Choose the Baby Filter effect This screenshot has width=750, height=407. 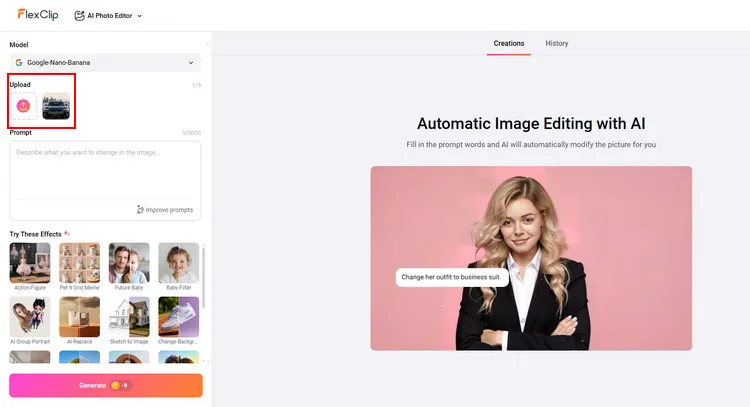(179, 266)
